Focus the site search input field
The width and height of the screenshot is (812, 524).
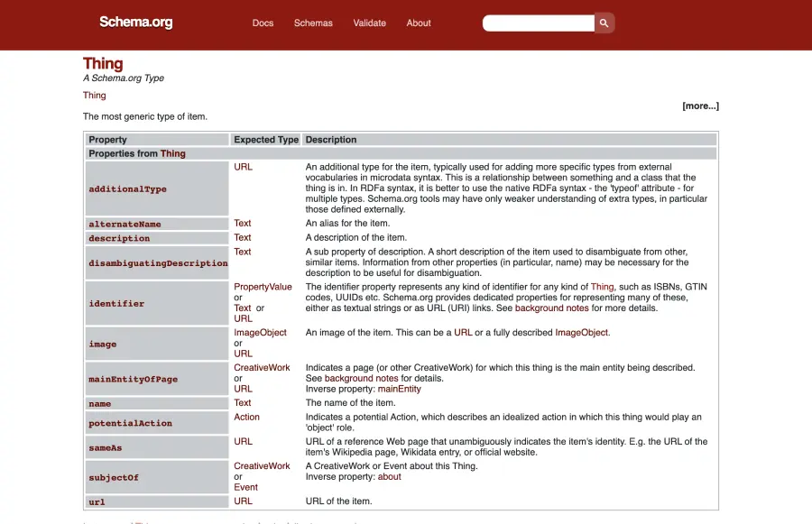tap(539, 23)
